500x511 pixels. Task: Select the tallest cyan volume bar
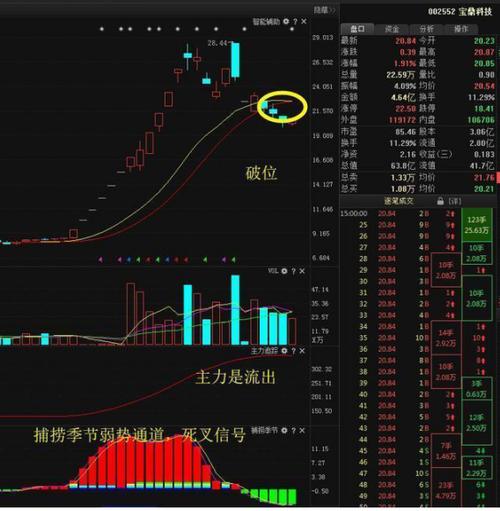[x=235, y=310]
